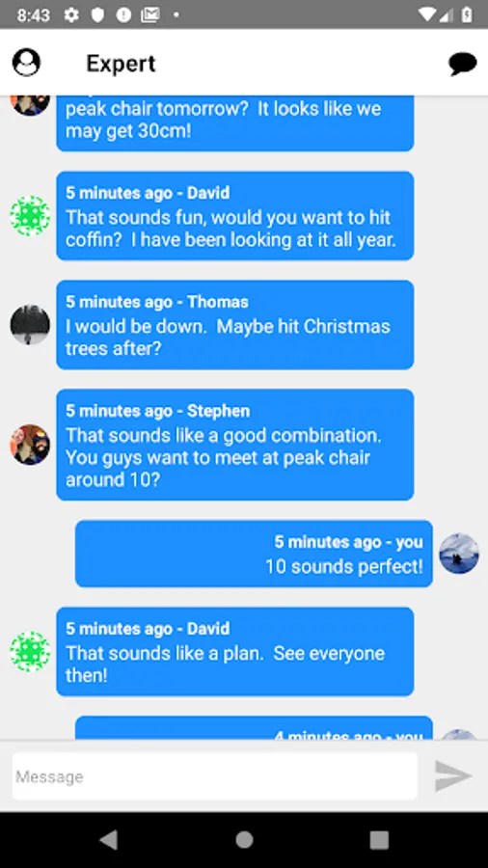The width and height of the screenshot is (488, 868).
Task: Tap the Message input field
Action: (x=215, y=775)
